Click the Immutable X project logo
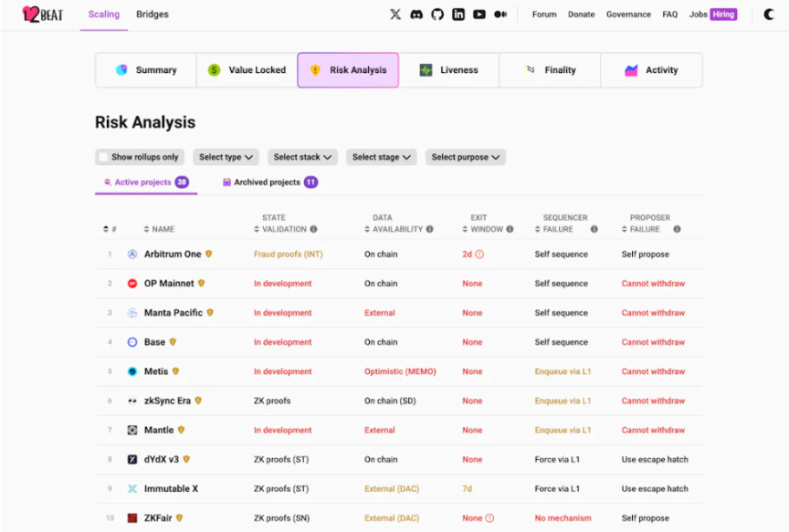Screen dimensions: 789x532 (132, 489)
